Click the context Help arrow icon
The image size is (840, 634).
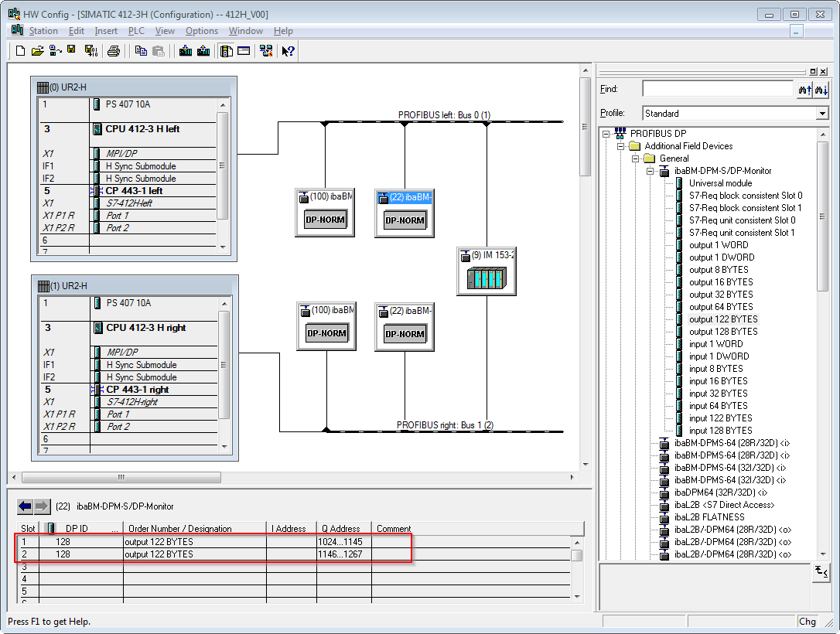pos(288,51)
